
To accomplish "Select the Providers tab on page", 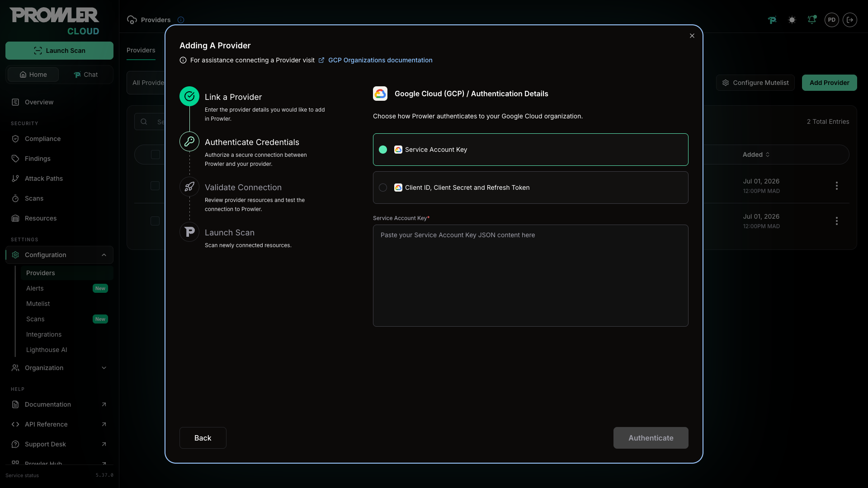I will (141, 50).
